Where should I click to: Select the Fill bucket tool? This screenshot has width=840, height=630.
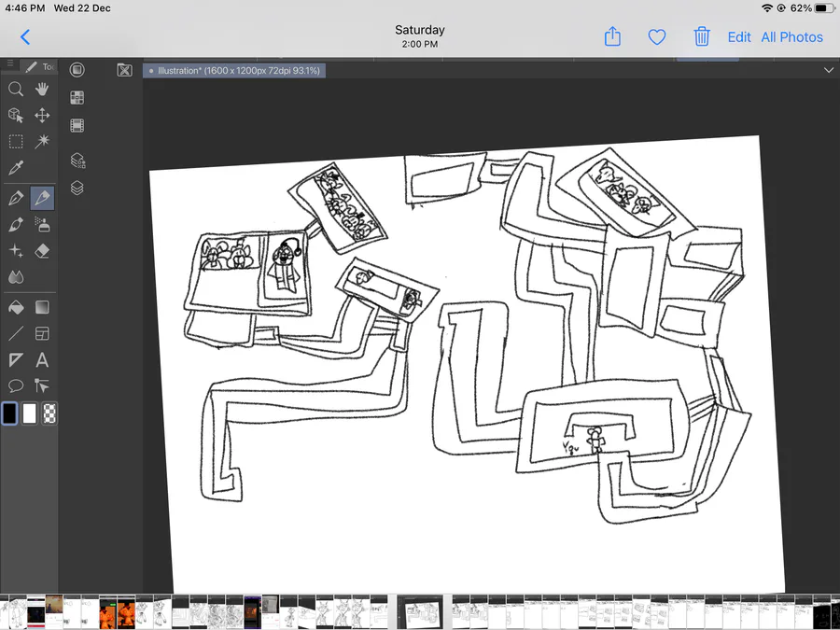point(16,307)
